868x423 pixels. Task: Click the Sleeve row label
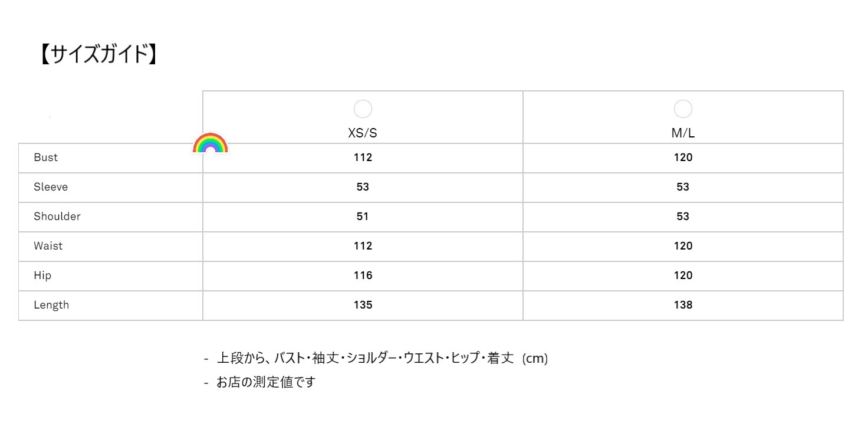tap(51, 187)
